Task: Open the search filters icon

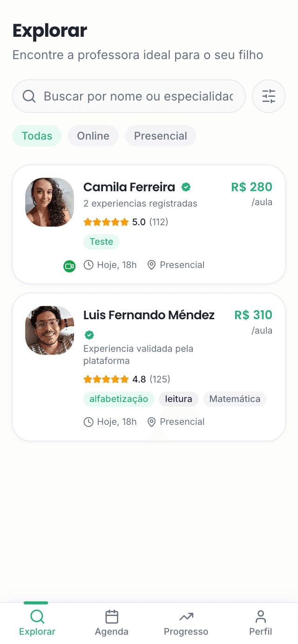Action: 269,96
